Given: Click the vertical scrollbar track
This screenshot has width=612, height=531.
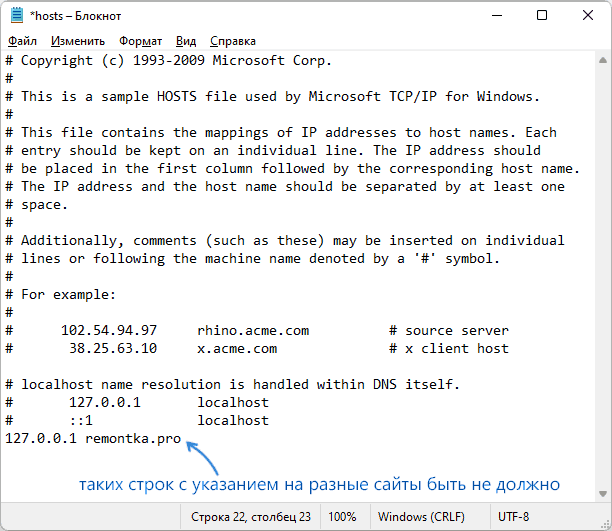Looking at the screenshot, I should (603, 277).
